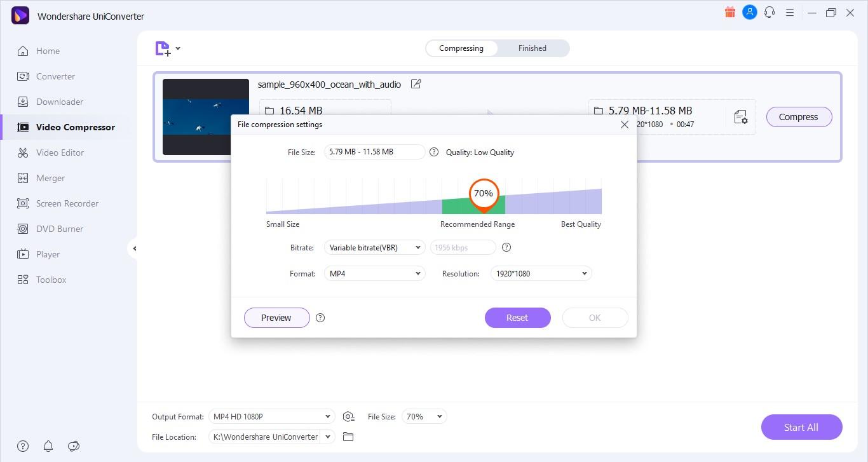Open the help question mark icon at bottom left

tap(23, 446)
